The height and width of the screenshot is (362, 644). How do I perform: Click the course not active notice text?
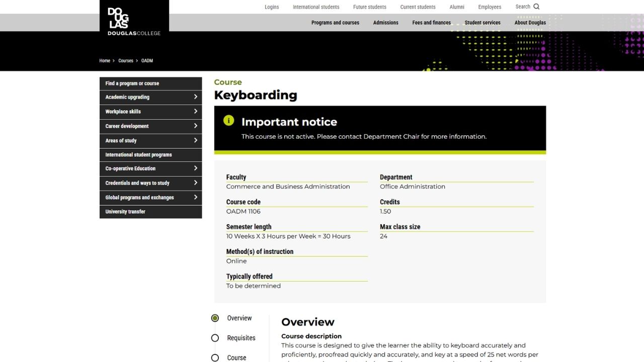coord(364,136)
